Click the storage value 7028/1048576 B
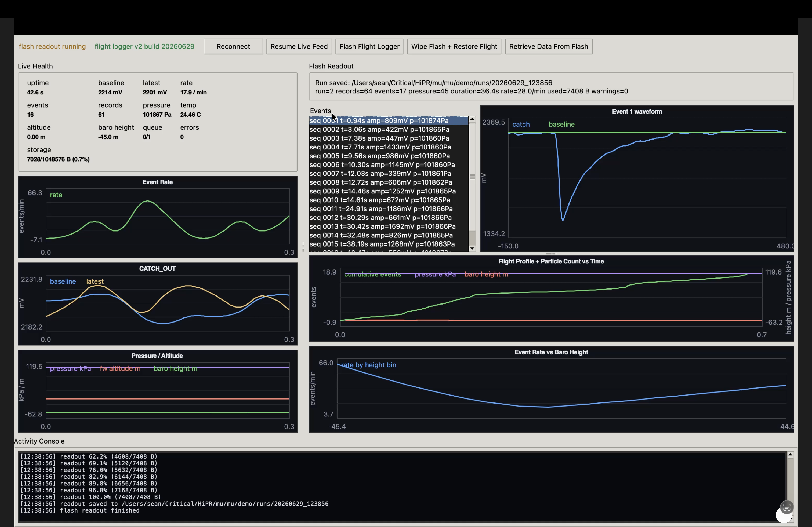Viewport: 812px width, 527px height. [58, 159]
